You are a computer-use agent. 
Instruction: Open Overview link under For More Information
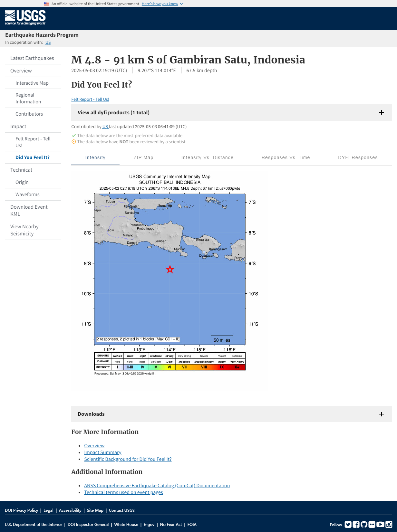click(94, 445)
